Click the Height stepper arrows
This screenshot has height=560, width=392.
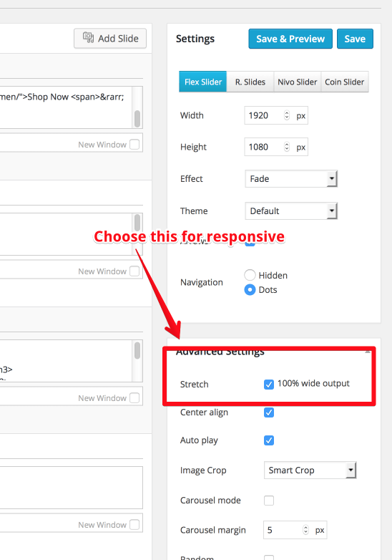tap(287, 147)
